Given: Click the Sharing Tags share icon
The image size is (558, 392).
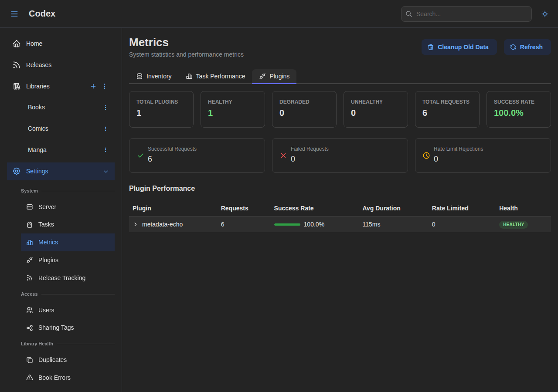Looking at the screenshot, I should (x=30, y=328).
